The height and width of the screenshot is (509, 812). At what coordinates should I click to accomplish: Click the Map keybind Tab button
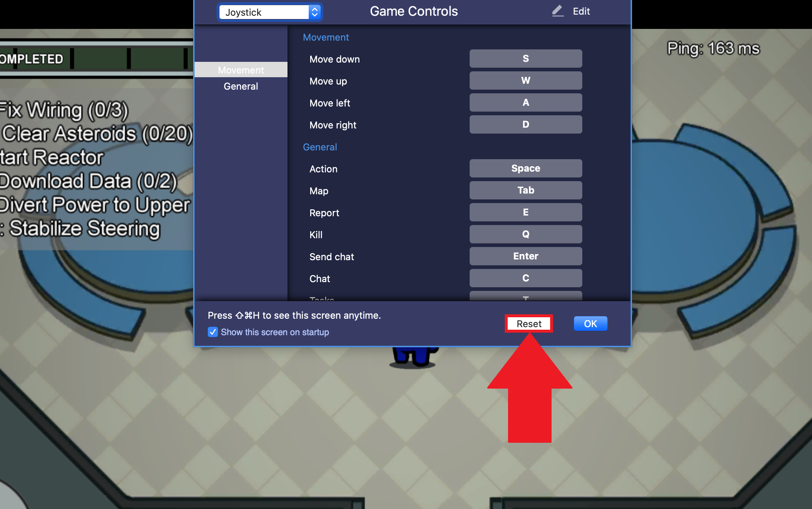click(x=526, y=191)
